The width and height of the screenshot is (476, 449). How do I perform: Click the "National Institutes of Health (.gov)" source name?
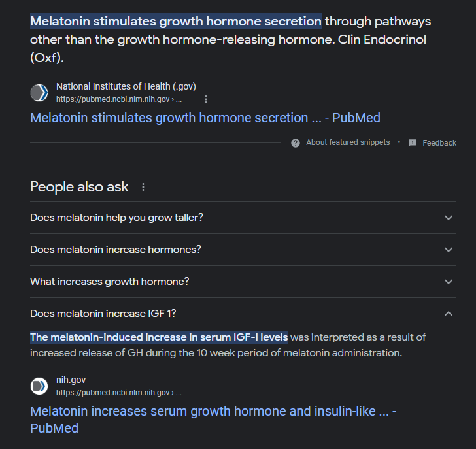click(x=126, y=86)
